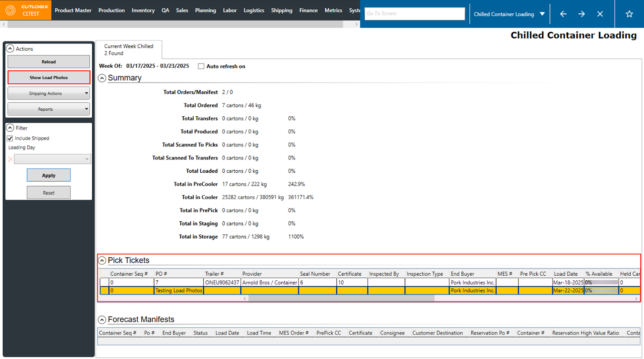The image size is (644, 359).
Task: Open the Inventory menu
Action: [143, 10]
